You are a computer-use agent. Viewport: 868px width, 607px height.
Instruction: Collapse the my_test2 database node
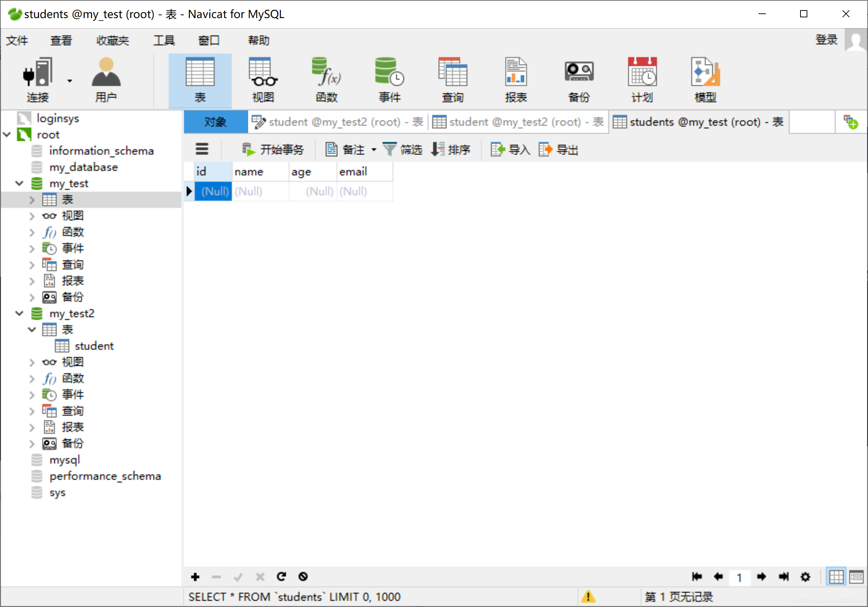[19, 313]
